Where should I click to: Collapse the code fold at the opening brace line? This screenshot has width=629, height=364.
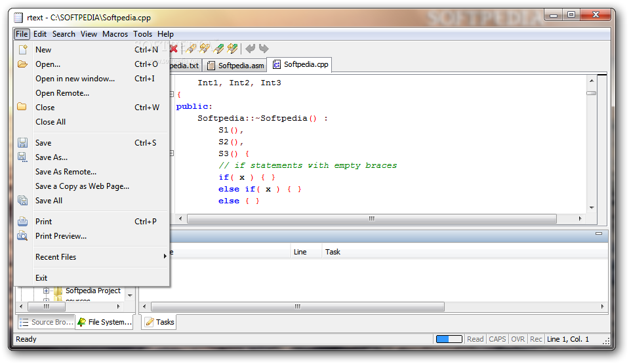pos(172,94)
